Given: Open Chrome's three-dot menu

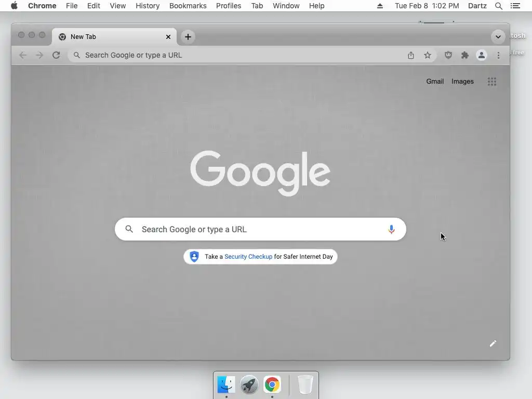Looking at the screenshot, I should click(x=498, y=55).
